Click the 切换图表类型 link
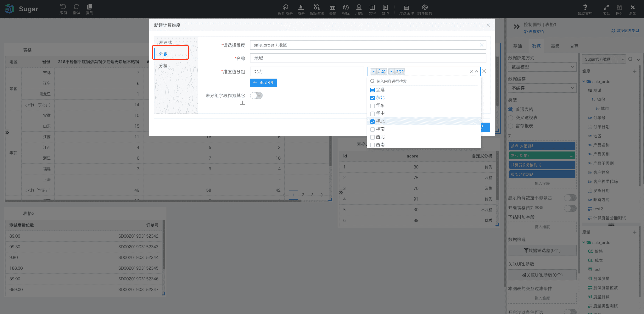The height and width of the screenshot is (314, 644). coord(625,31)
